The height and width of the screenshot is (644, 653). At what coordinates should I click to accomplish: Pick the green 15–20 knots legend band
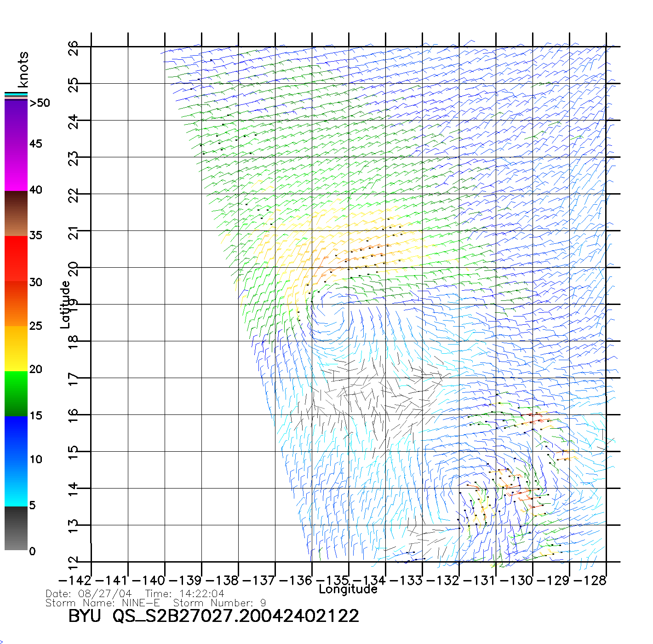[x=16, y=393]
